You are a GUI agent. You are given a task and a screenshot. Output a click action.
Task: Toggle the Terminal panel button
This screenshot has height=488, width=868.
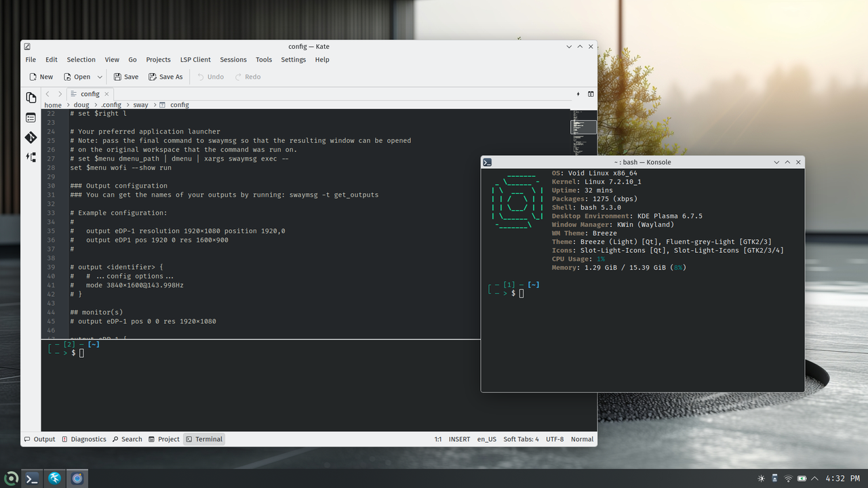(x=204, y=439)
